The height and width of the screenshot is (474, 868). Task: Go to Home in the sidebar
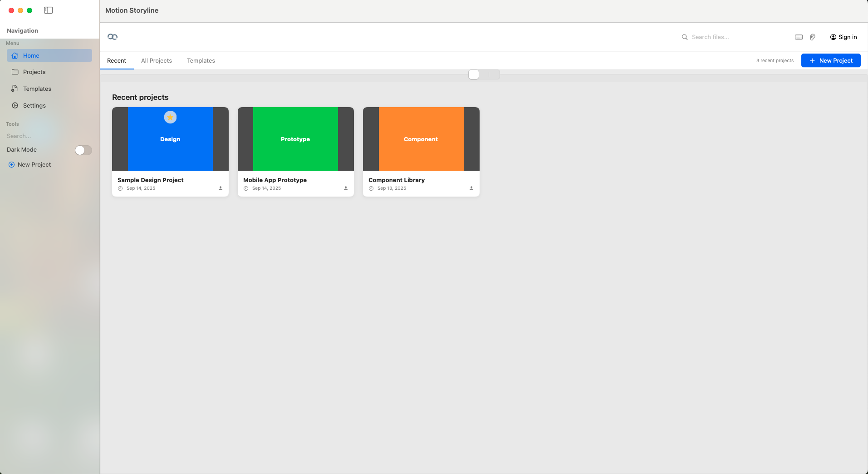(49, 55)
